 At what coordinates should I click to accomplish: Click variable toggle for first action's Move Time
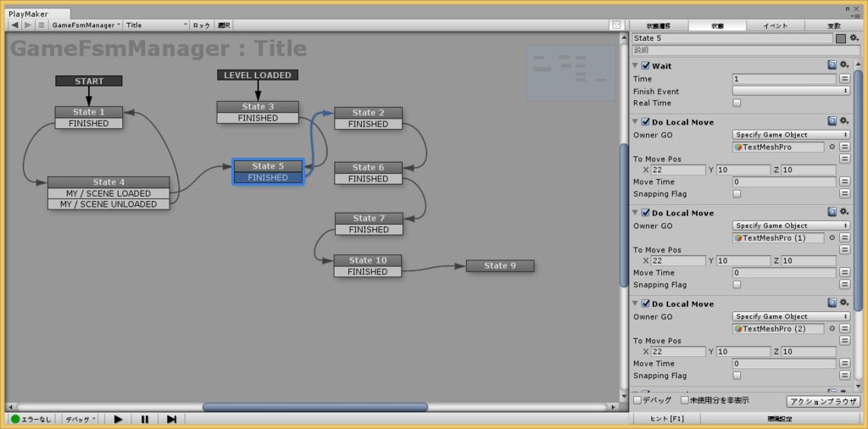click(845, 181)
